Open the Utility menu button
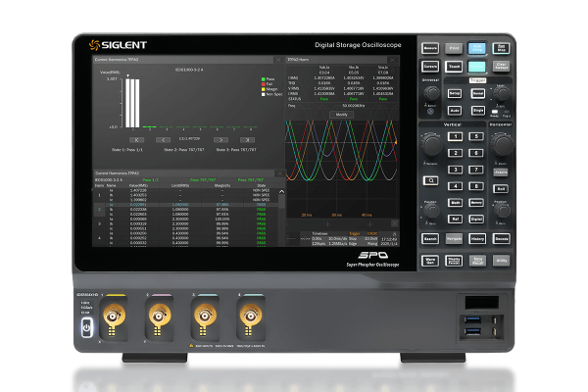588x392 pixels. pos(503,260)
